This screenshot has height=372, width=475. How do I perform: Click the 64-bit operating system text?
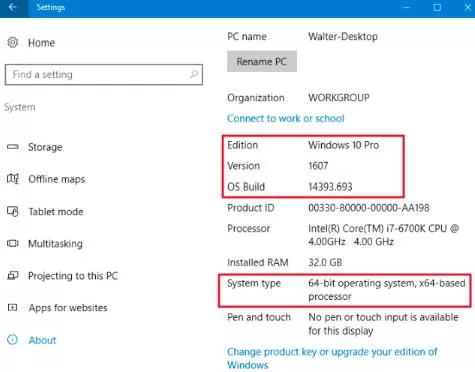point(387,290)
